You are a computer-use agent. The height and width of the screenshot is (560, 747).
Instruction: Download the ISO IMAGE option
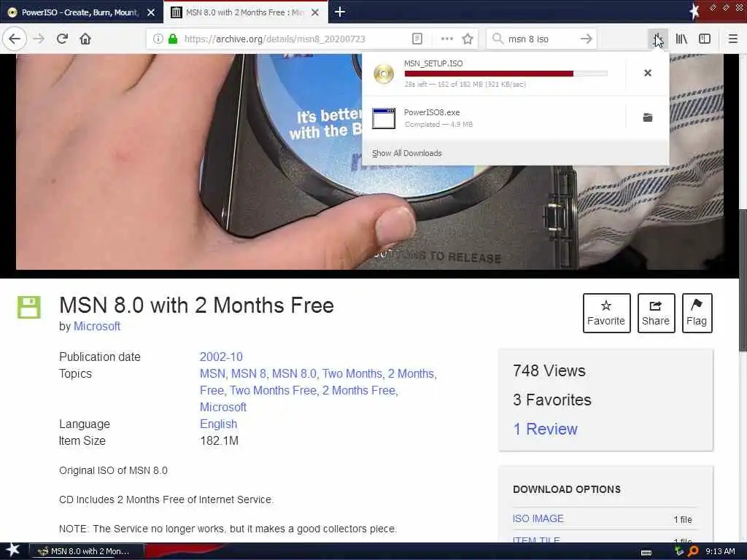pyautogui.click(x=538, y=518)
